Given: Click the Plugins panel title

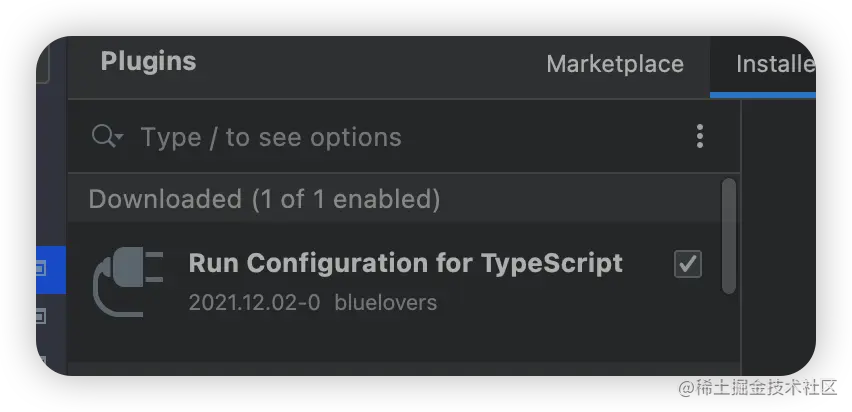Looking at the screenshot, I should 148,61.
